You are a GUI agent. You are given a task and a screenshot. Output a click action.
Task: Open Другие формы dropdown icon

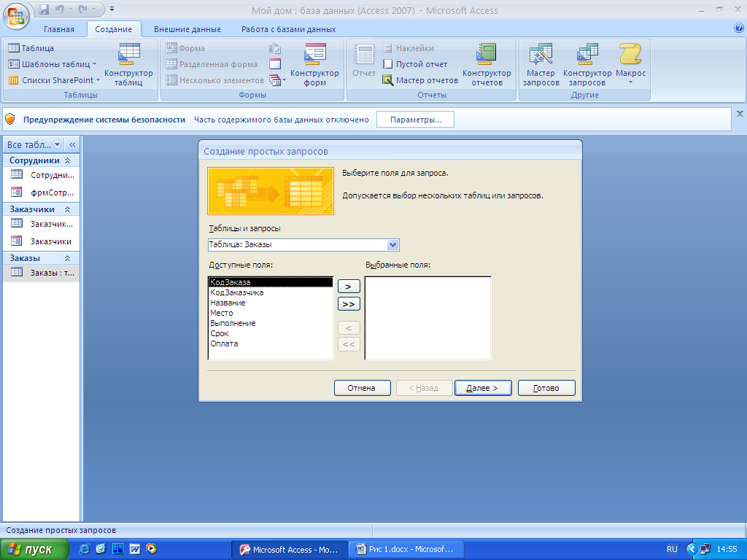pos(277,80)
